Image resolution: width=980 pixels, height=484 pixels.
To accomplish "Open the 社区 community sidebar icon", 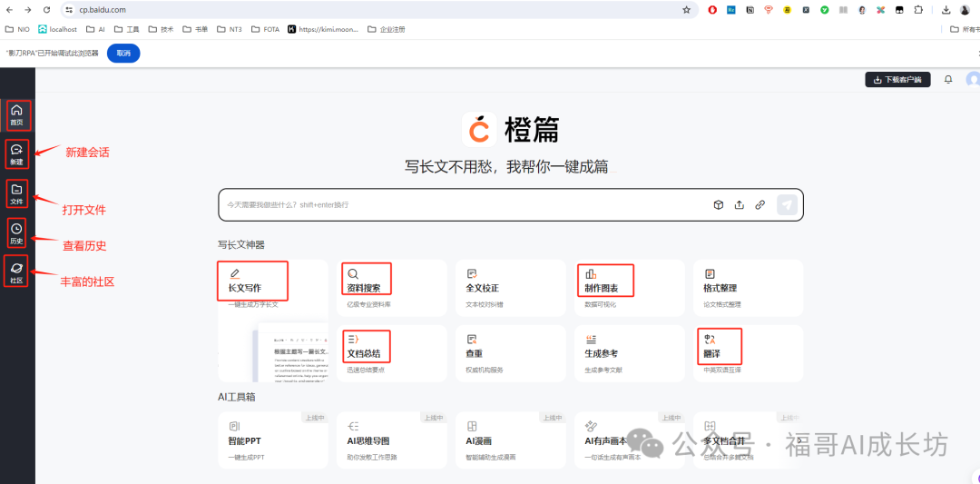I will (x=17, y=272).
